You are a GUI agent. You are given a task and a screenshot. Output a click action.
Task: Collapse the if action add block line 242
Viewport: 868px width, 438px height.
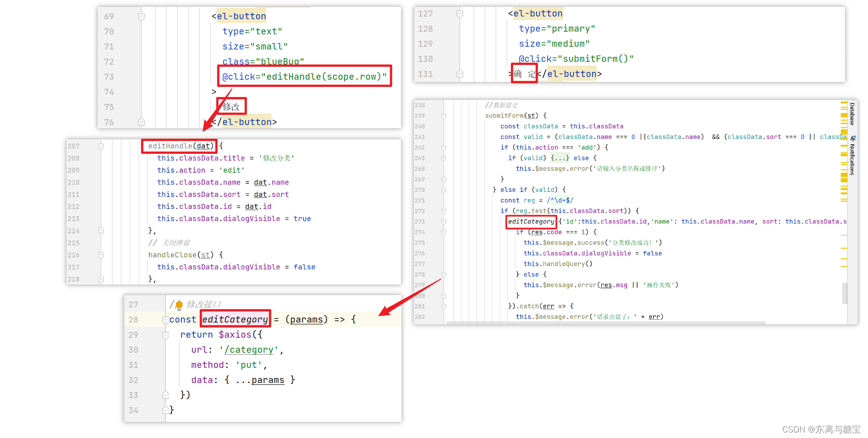coord(444,148)
